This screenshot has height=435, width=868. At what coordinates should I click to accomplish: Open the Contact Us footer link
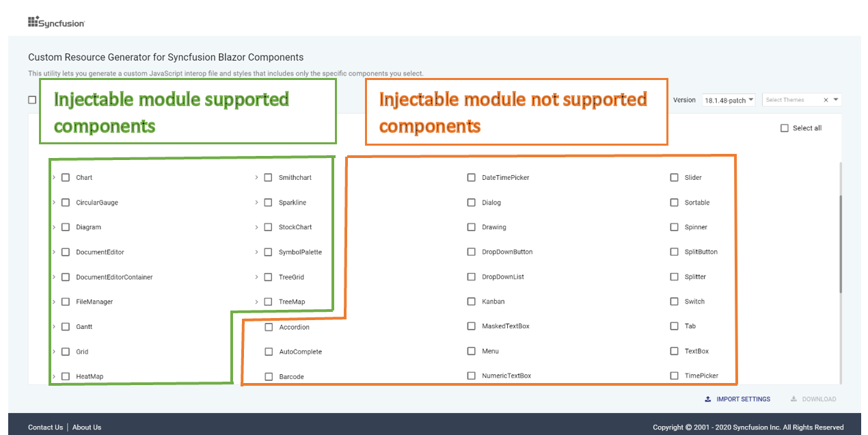click(45, 427)
